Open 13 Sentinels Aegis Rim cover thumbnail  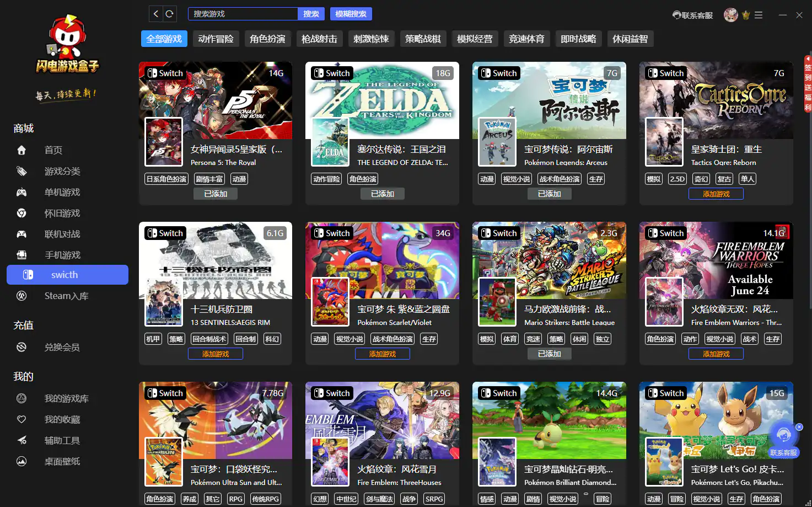(x=164, y=302)
